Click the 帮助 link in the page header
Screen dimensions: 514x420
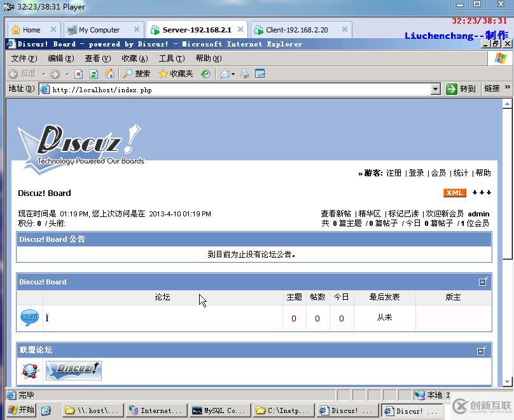pyautogui.click(x=483, y=173)
